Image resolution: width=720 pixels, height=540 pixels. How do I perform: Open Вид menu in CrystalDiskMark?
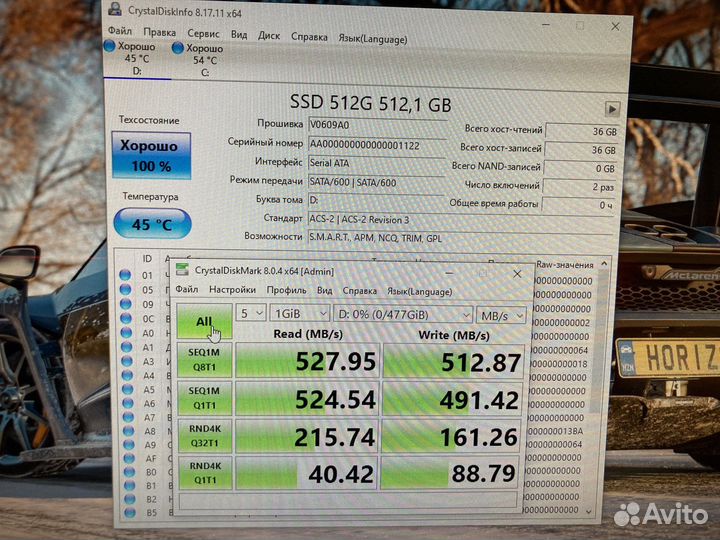click(x=324, y=291)
